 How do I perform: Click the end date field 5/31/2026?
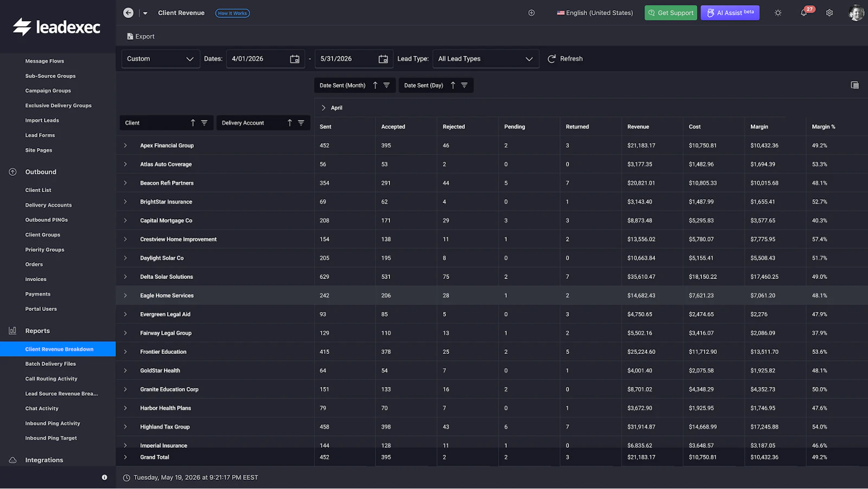[347, 59]
